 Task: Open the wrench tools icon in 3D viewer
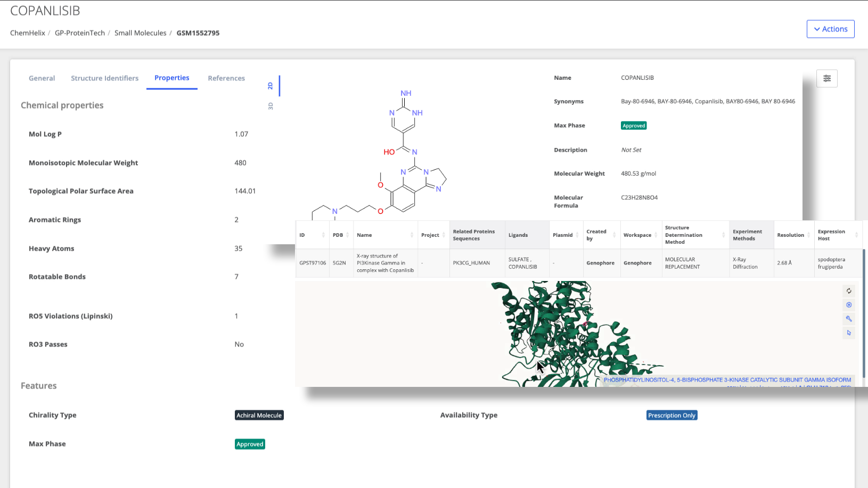point(849,319)
